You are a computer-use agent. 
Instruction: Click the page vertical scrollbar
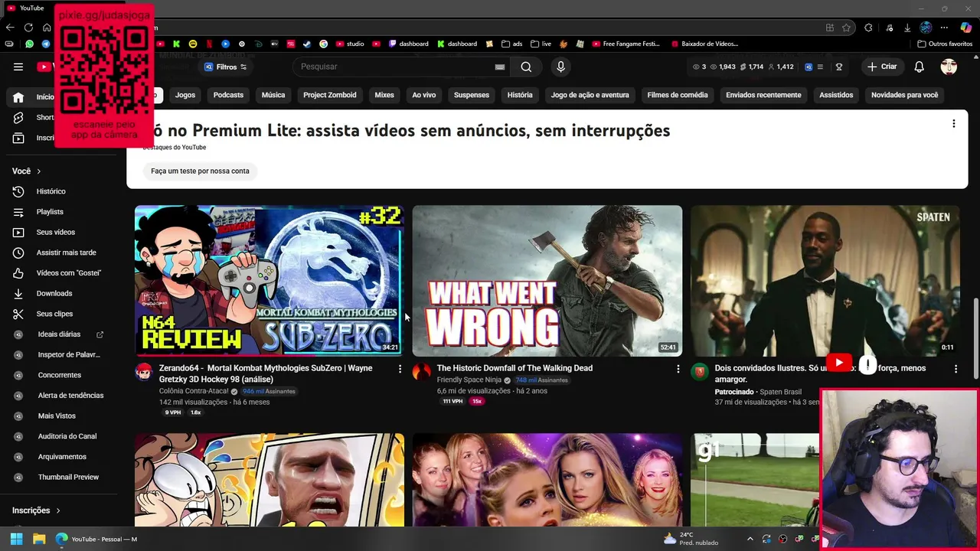click(975, 337)
